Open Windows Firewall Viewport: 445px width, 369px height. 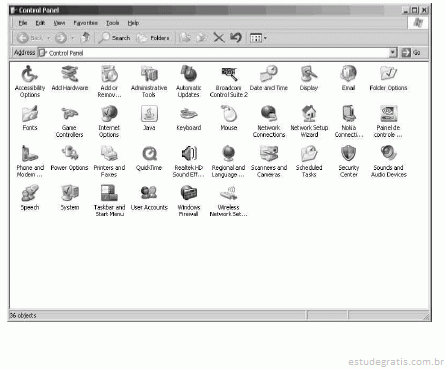click(x=189, y=201)
